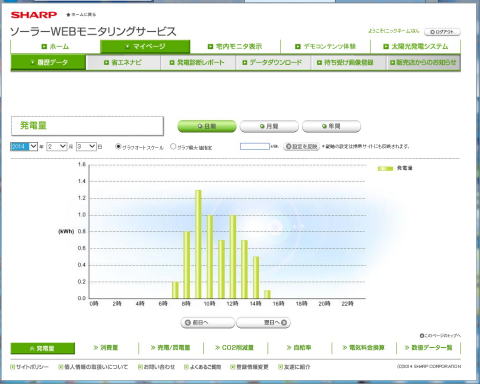Click the 発電量 legend color swatch
480x384 pixels.
385,168
